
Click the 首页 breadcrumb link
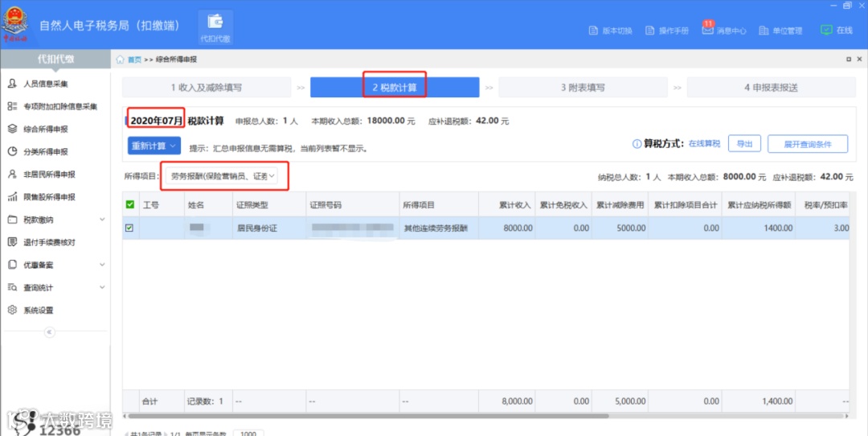coord(134,60)
